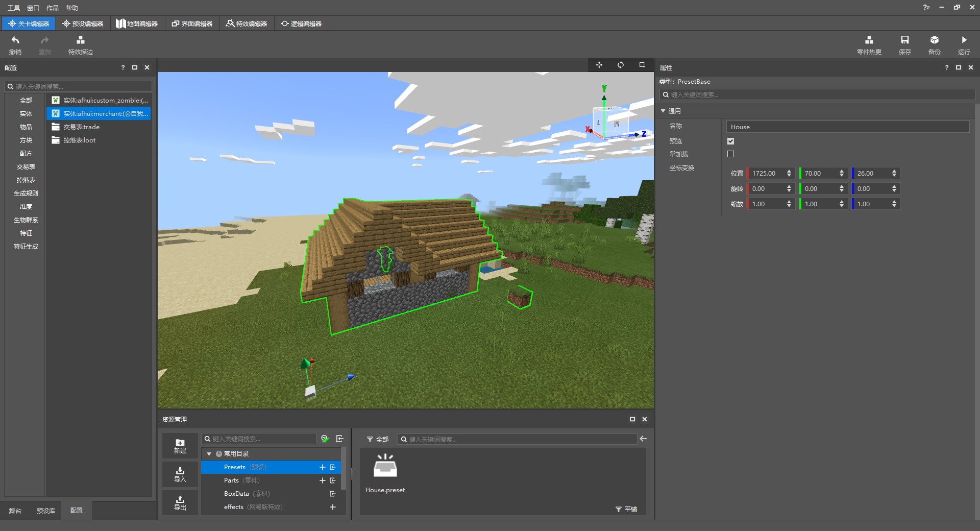
Task: Toggle the 预览 preview checkbox
Action: pos(730,141)
